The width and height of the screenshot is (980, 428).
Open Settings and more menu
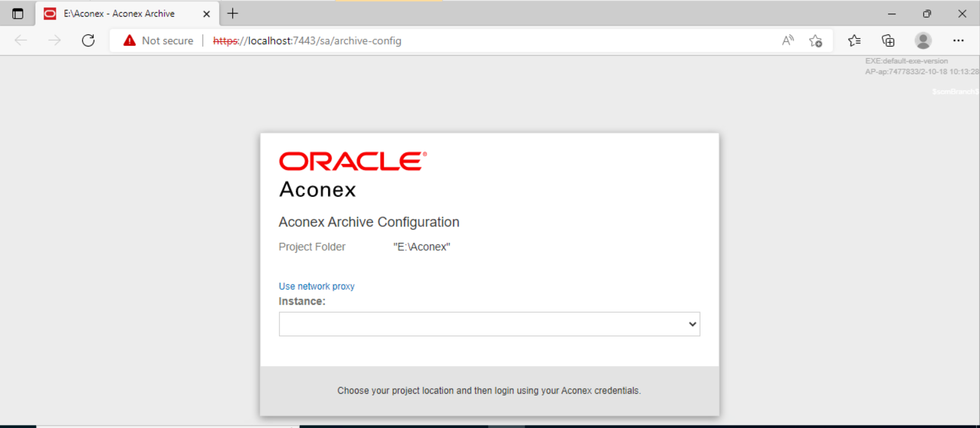click(x=959, y=40)
